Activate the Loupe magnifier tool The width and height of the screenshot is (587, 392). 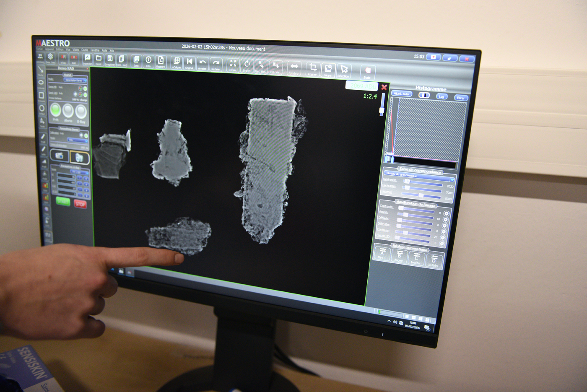click(x=328, y=70)
